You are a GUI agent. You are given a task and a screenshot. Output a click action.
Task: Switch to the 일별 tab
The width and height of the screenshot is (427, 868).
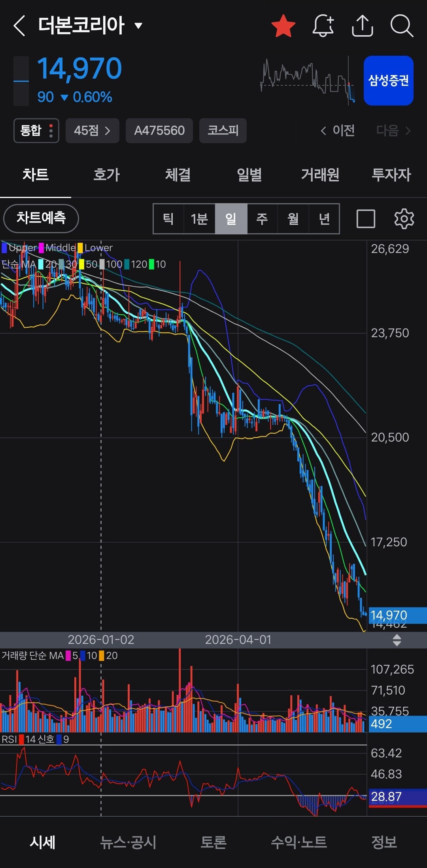tap(249, 175)
